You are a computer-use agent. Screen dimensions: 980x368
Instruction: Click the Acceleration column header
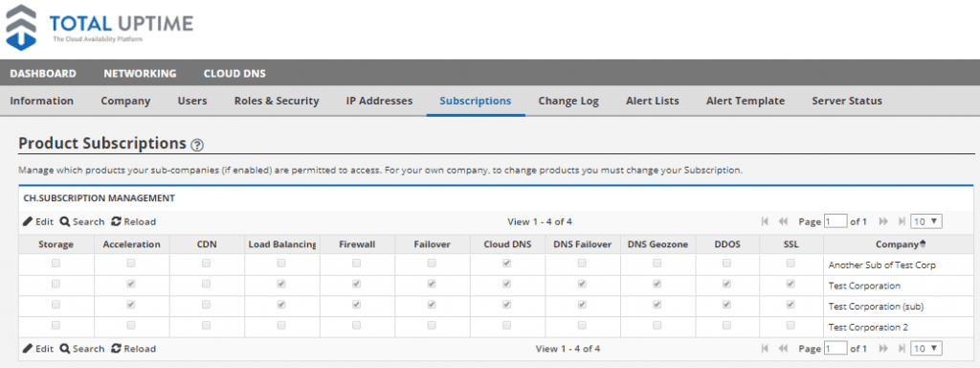point(131,244)
